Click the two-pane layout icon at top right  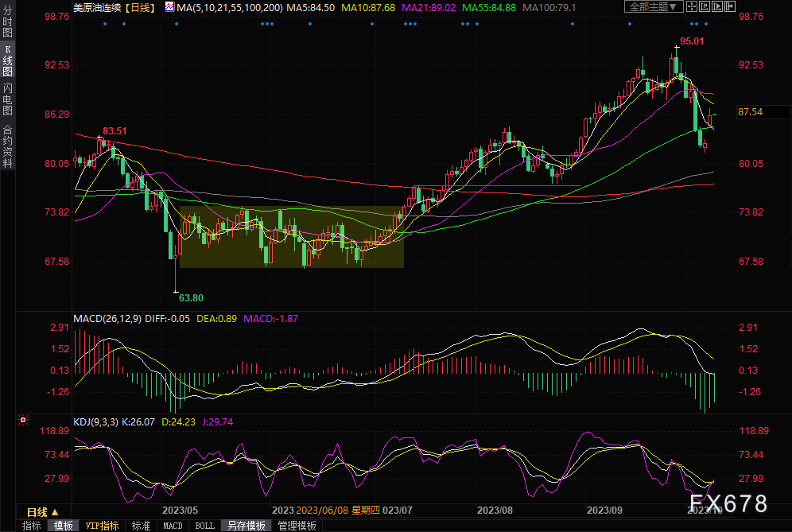click(x=705, y=6)
